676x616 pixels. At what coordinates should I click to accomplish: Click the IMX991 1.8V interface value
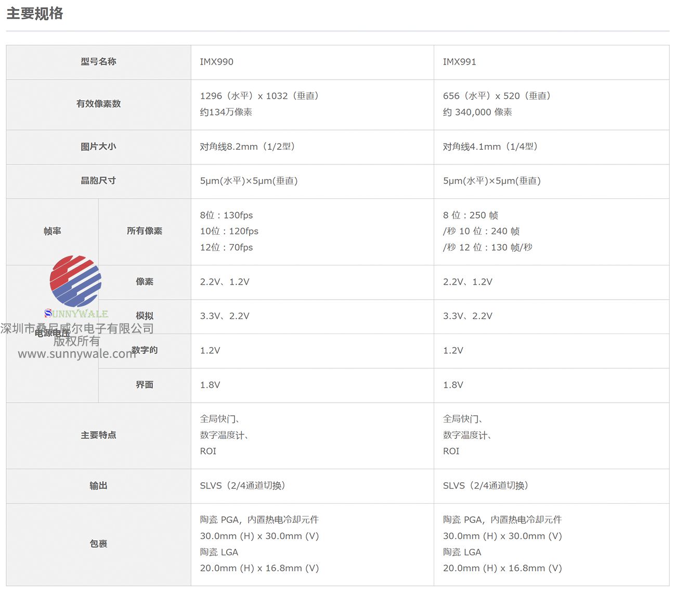tap(453, 385)
